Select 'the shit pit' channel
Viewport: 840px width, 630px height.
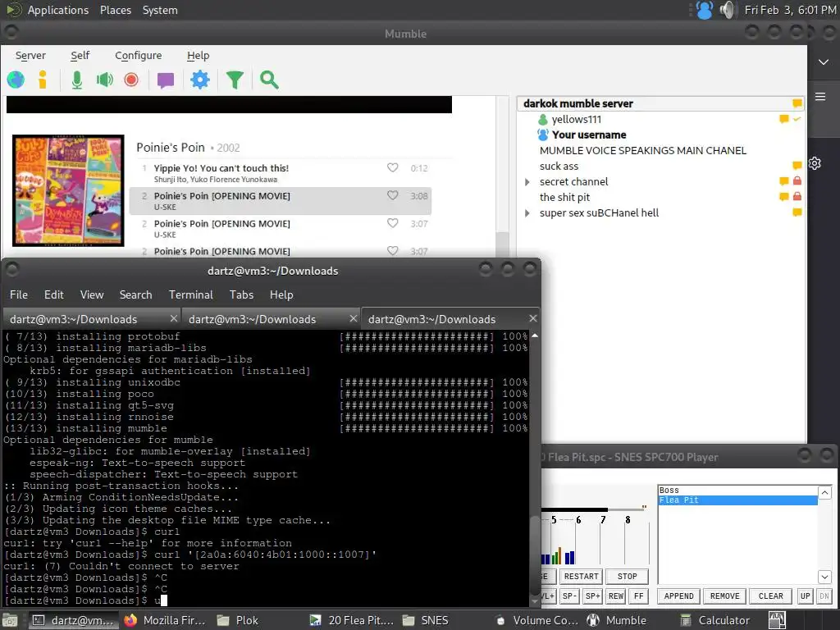point(564,198)
